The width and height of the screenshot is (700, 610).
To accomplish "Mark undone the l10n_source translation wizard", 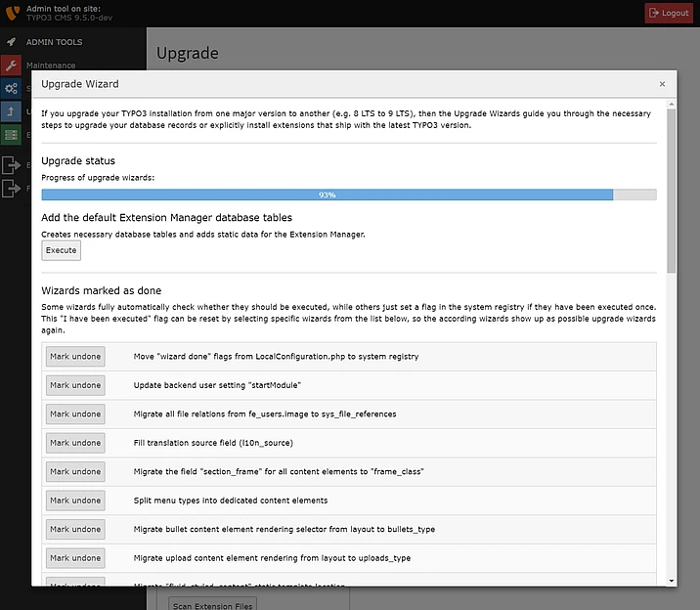I will (75, 443).
